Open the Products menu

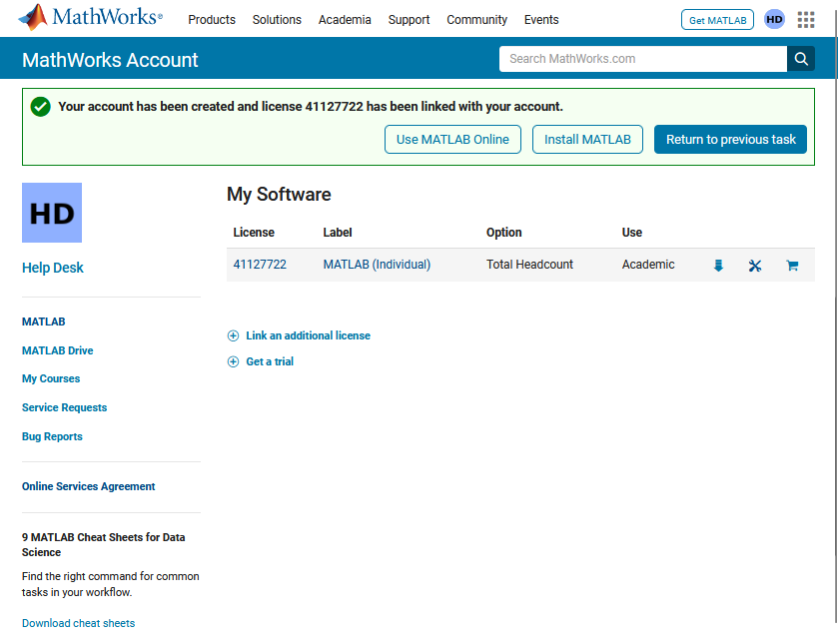pos(212,20)
